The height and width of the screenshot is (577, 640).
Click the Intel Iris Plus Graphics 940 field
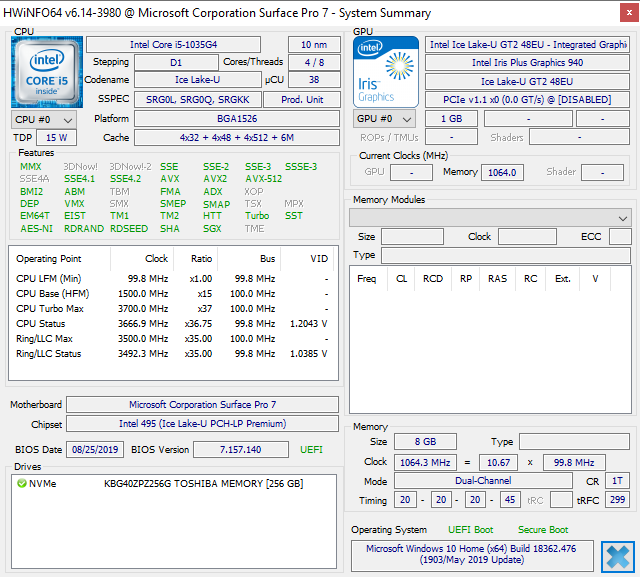pos(529,63)
